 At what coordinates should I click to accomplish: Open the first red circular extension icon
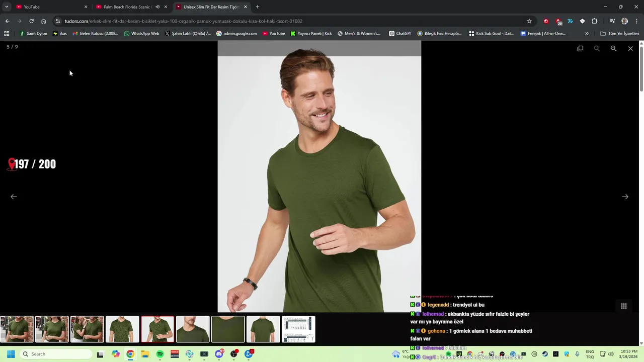tap(546, 21)
